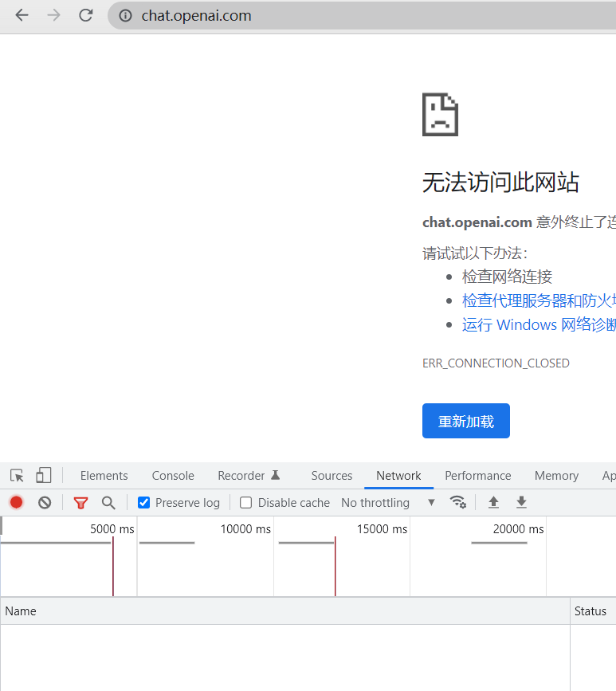This screenshot has height=691, width=616.
Task: Toggle the device toolbar icon
Action: 43,476
